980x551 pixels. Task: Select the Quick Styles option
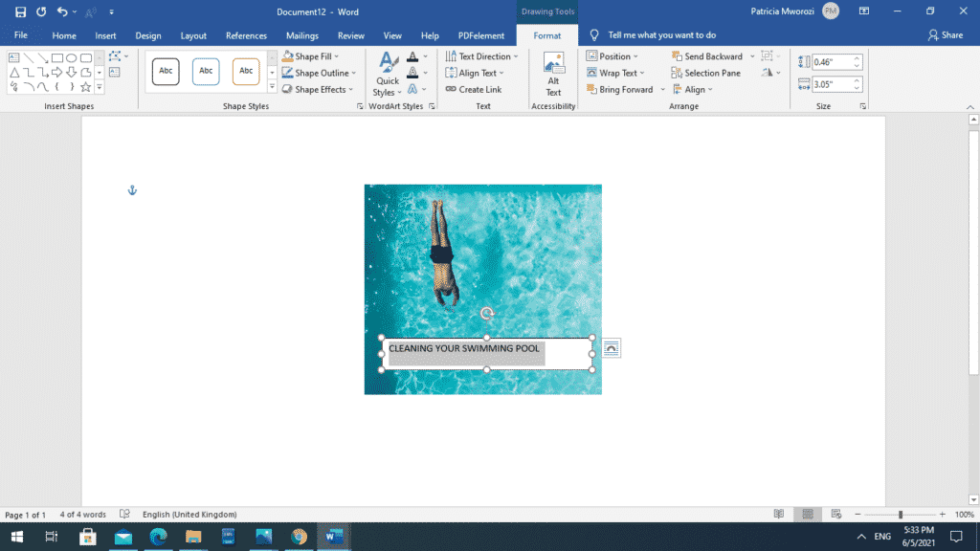[387, 73]
